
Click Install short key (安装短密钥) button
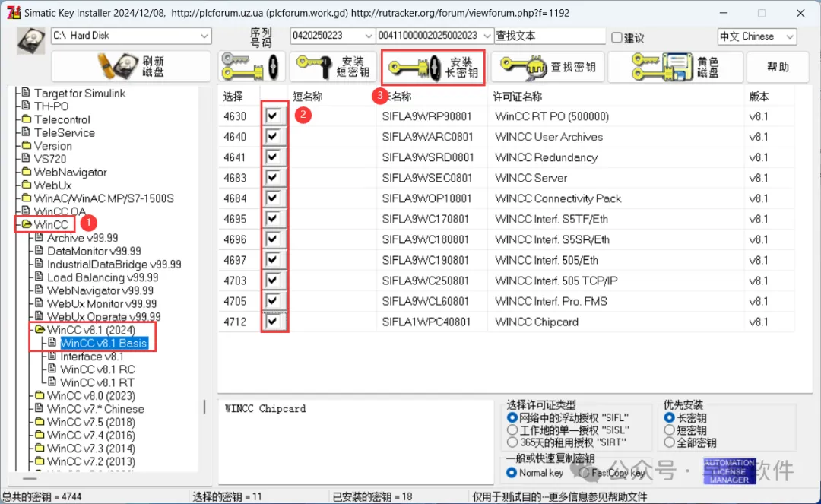coord(333,66)
